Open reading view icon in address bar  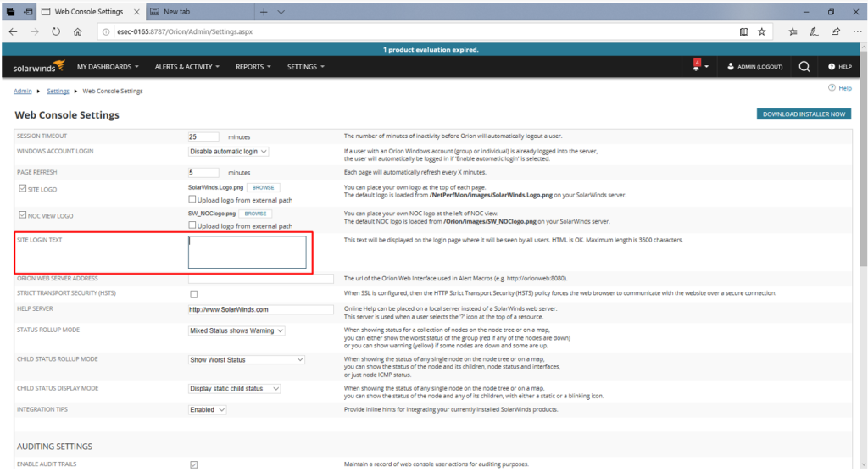tap(744, 31)
